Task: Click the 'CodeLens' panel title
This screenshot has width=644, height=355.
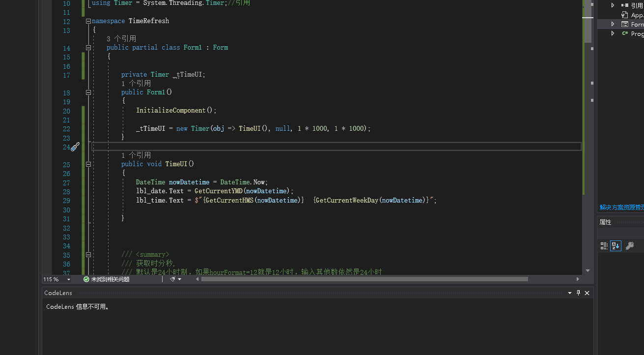Action: click(58, 293)
